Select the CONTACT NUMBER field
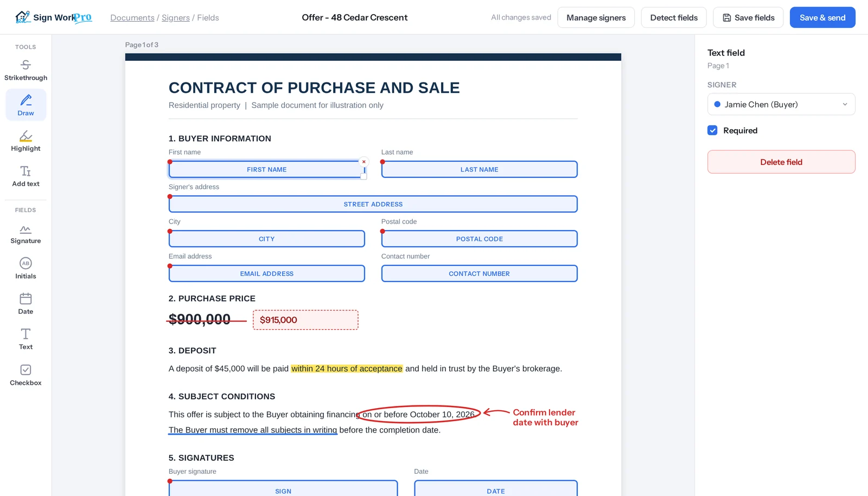This screenshot has width=868, height=496. [x=479, y=274]
